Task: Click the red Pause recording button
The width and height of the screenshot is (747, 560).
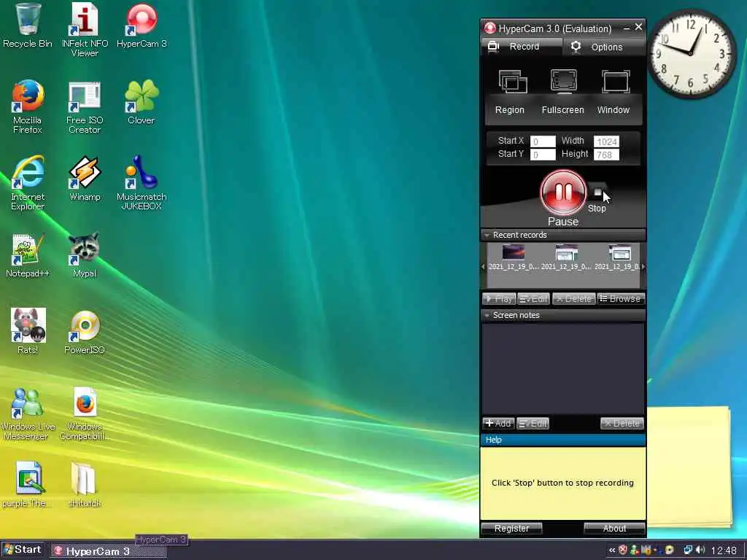Action: point(563,192)
